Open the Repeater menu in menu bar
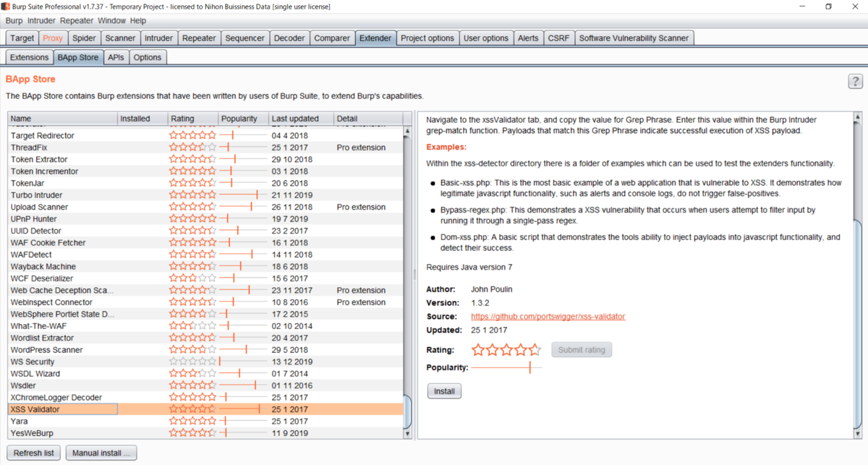The width and height of the screenshot is (868, 465). [x=77, y=21]
